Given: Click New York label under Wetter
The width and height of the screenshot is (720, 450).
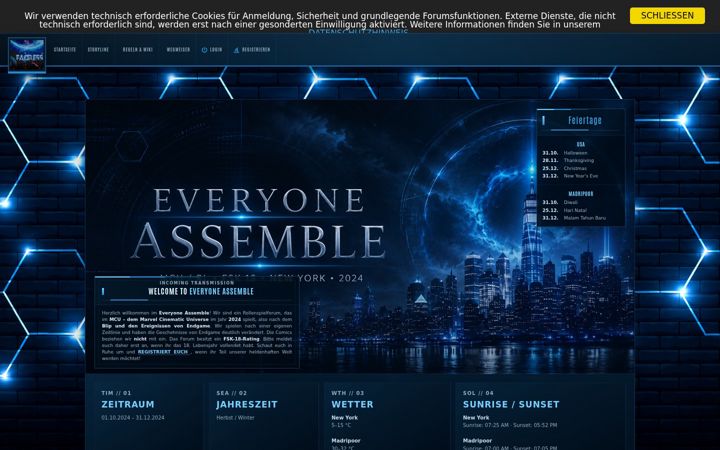Looking at the screenshot, I should pos(344,418).
